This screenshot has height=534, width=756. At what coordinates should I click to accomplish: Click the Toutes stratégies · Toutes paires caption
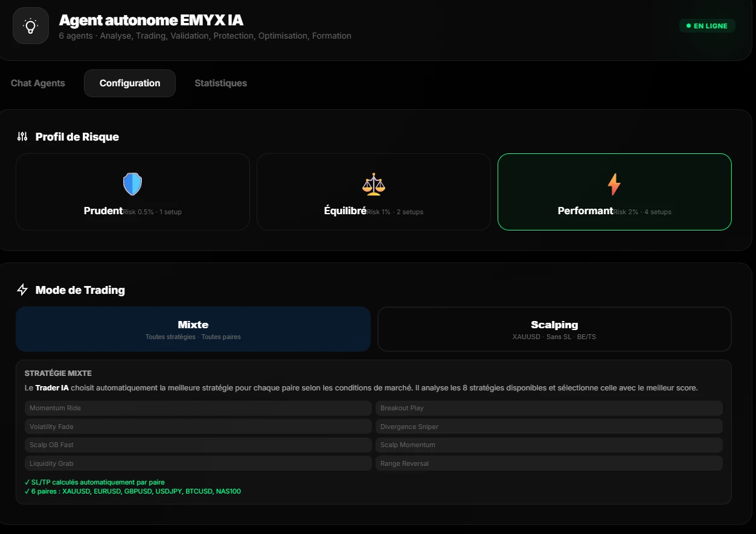click(193, 337)
